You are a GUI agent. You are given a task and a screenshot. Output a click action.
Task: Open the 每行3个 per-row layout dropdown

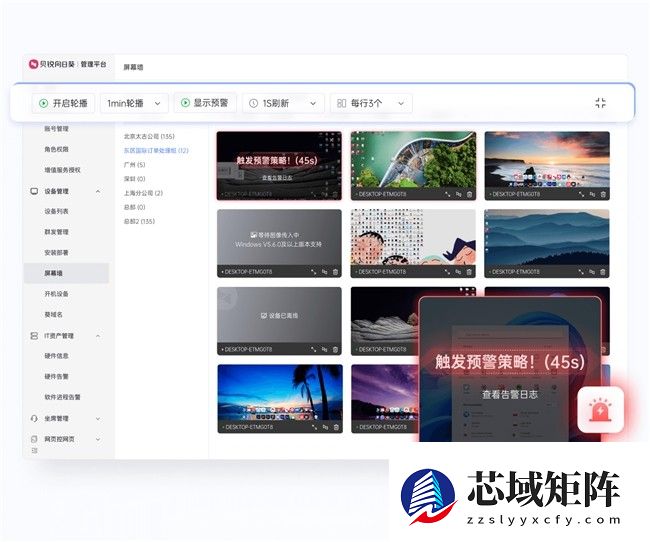click(371, 103)
